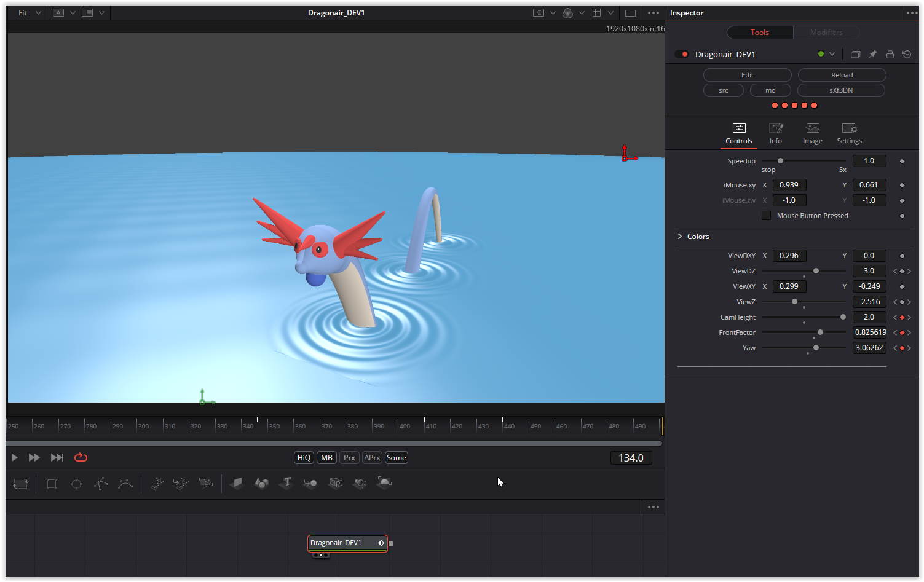Toggle Prx proxy mode

[x=349, y=458]
